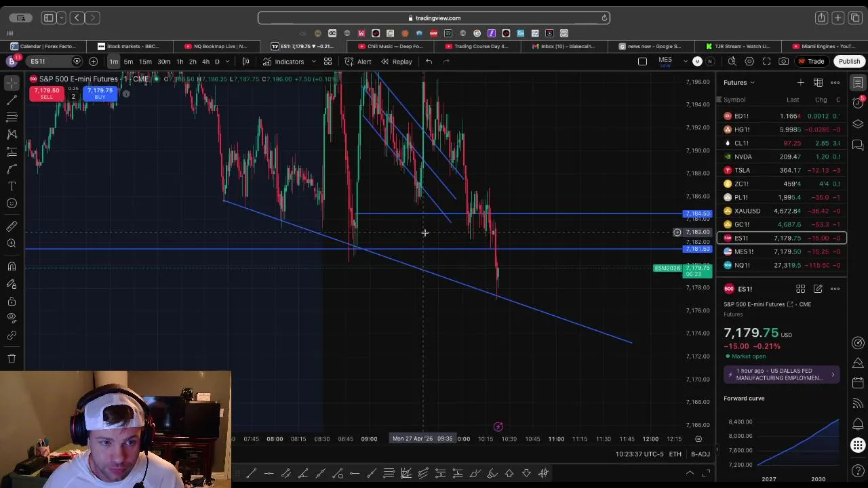Select daily D timeframe
868x488 pixels.
pyautogui.click(x=217, y=62)
